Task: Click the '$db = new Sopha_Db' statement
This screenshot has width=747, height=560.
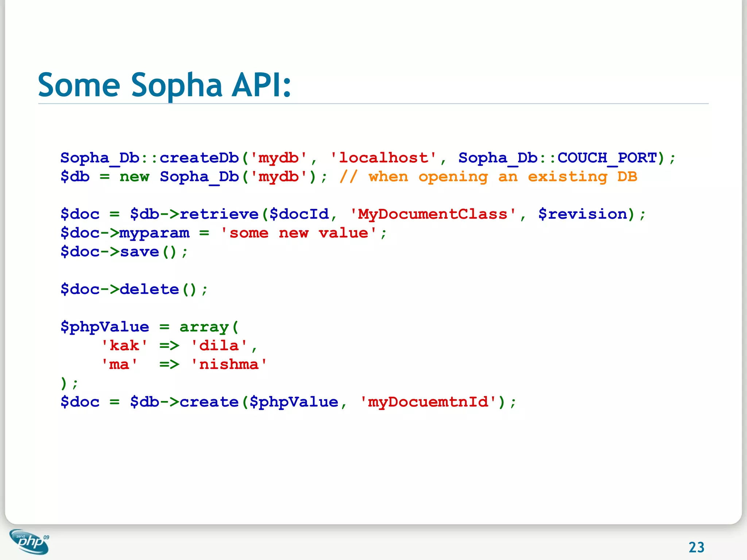Action: (194, 177)
